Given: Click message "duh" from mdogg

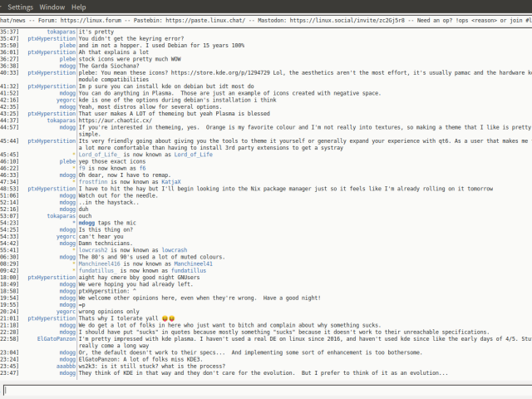Looking at the screenshot, I should pyautogui.click(x=83, y=209).
